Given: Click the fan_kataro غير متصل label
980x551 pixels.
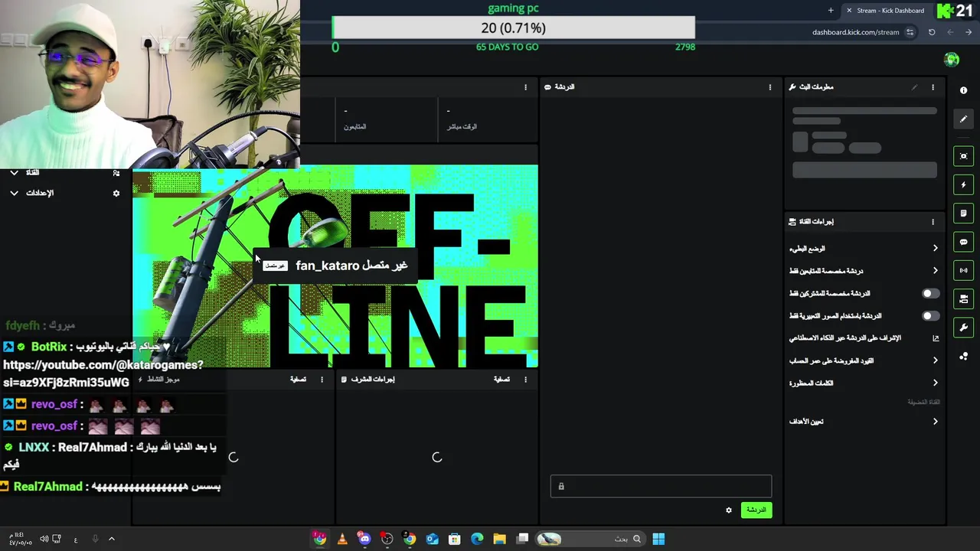Looking at the screenshot, I should (x=336, y=266).
